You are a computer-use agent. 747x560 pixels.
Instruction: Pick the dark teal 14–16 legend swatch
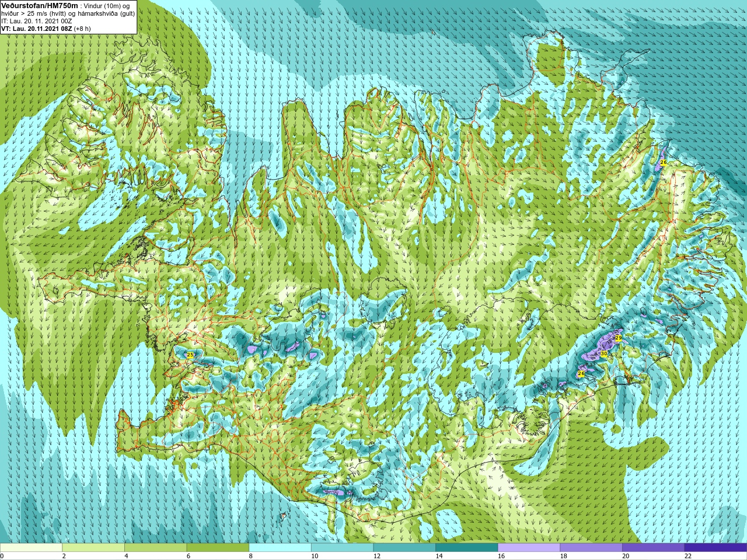click(467, 548)
